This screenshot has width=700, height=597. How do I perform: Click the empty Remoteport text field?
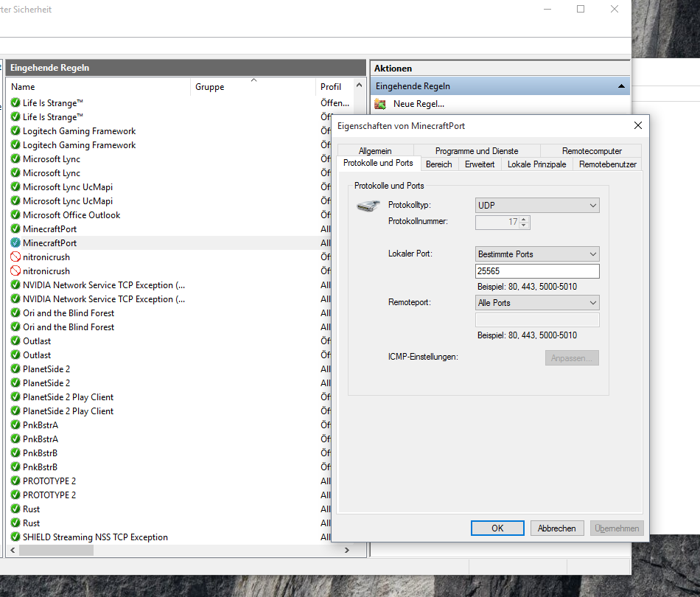[x=537, y=320]
